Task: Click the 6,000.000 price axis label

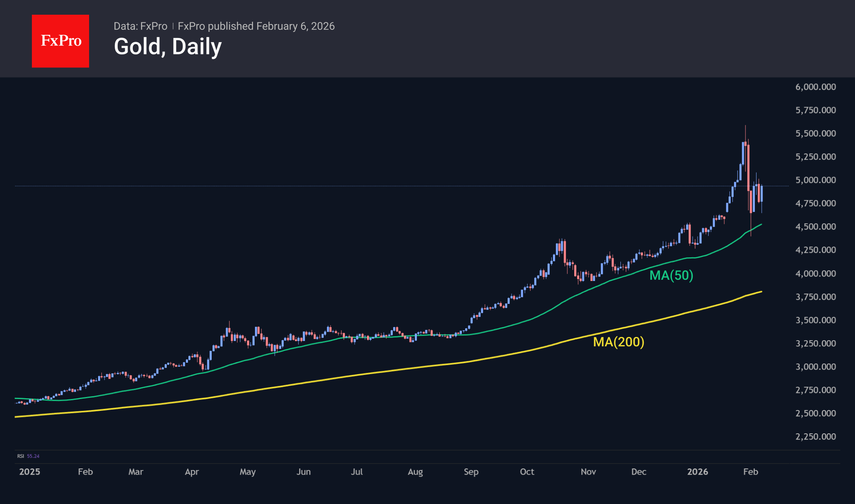Action: pos(815,87)
